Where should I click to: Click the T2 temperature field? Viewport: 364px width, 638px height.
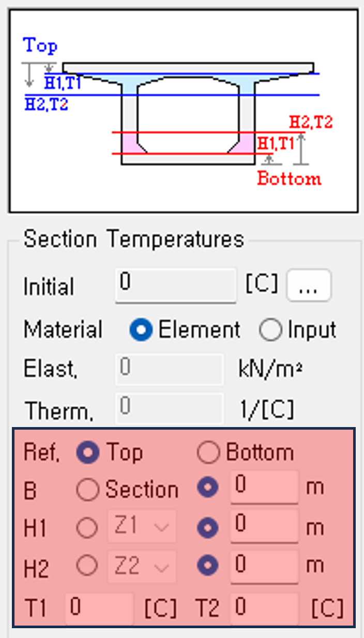tap(264, 608)
